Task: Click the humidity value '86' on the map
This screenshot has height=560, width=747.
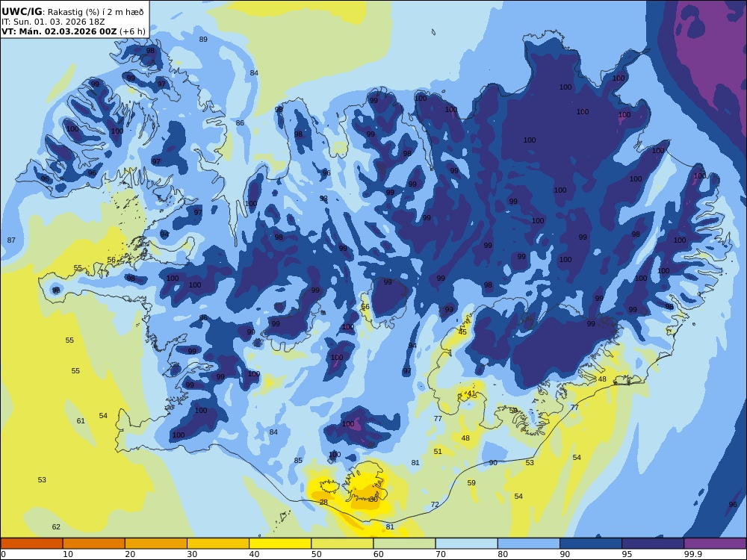Action: [240, 123]
